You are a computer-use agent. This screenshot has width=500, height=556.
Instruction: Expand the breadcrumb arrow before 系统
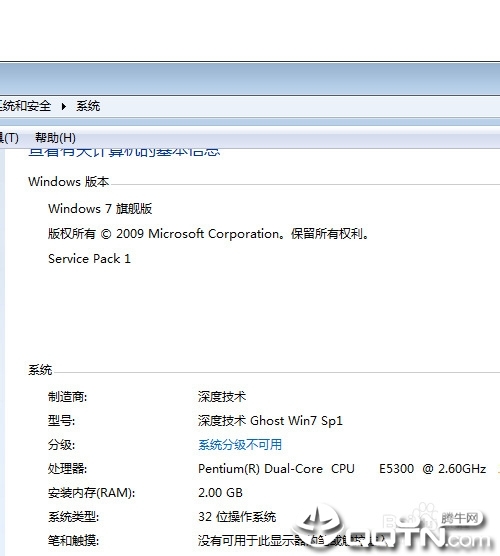pos(63,106)
